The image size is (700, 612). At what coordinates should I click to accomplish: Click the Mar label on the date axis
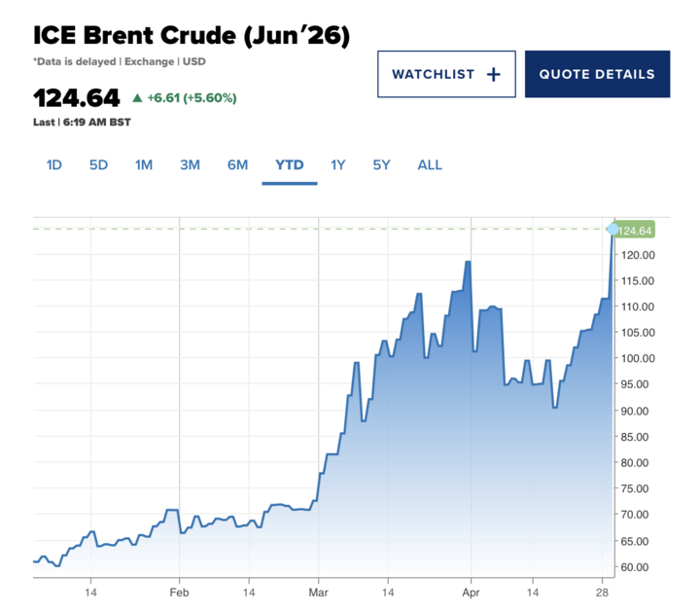pos(320,591)
